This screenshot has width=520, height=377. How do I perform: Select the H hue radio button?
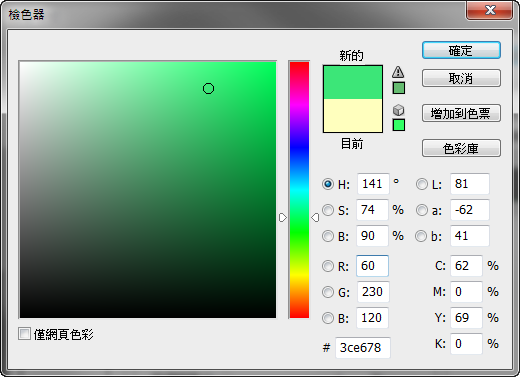coord(328,184)
